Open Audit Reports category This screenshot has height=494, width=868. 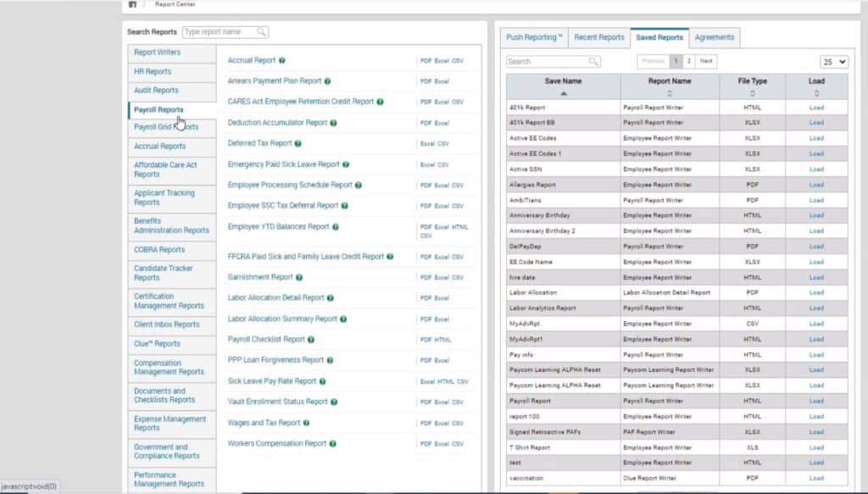[x=156, y=91]
